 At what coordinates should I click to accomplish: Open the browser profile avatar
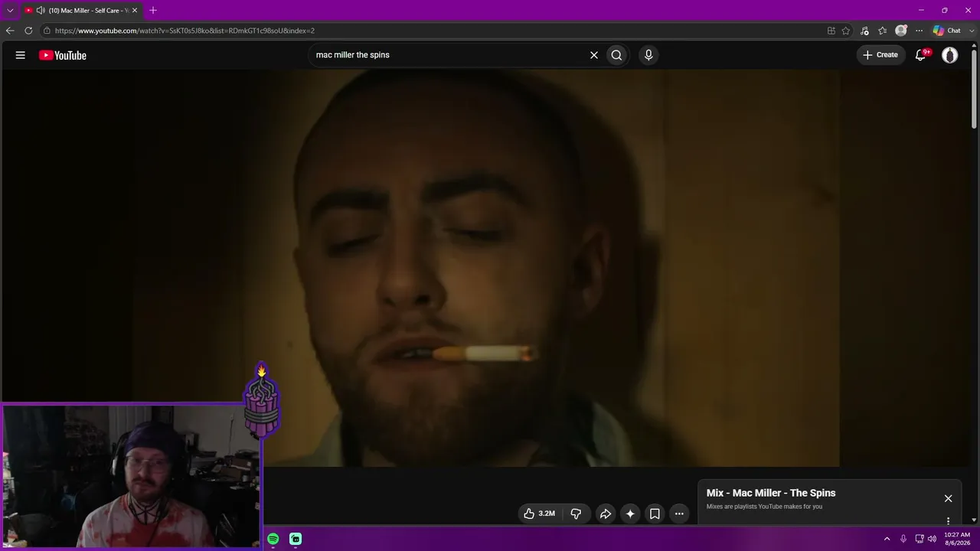(x=901, y=31)
